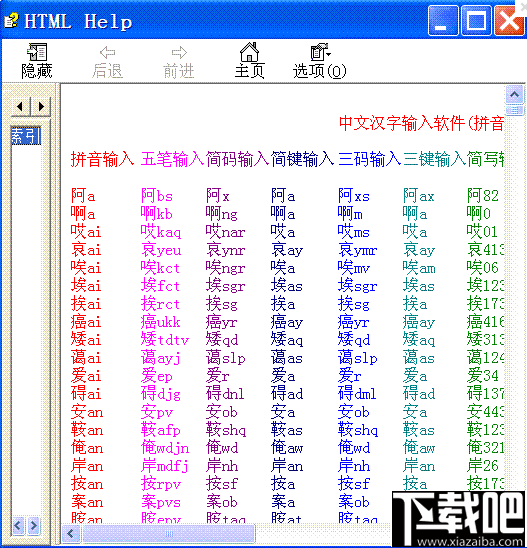
Task: Click the entry 岸mdfj
Action: pos(165,466)
